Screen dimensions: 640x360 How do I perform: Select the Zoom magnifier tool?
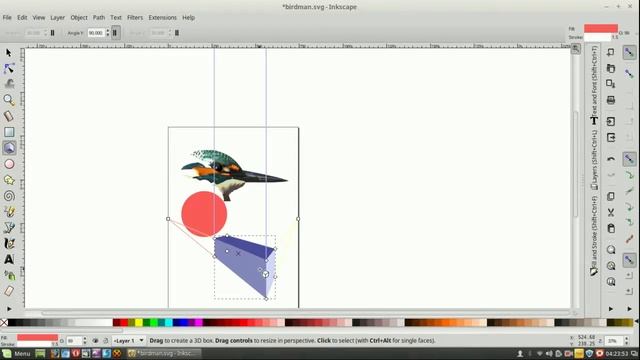[9, 100]
